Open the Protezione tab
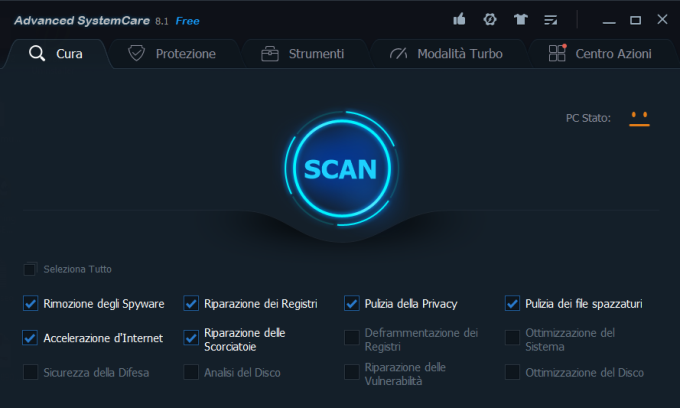 (x=172, y=54)
